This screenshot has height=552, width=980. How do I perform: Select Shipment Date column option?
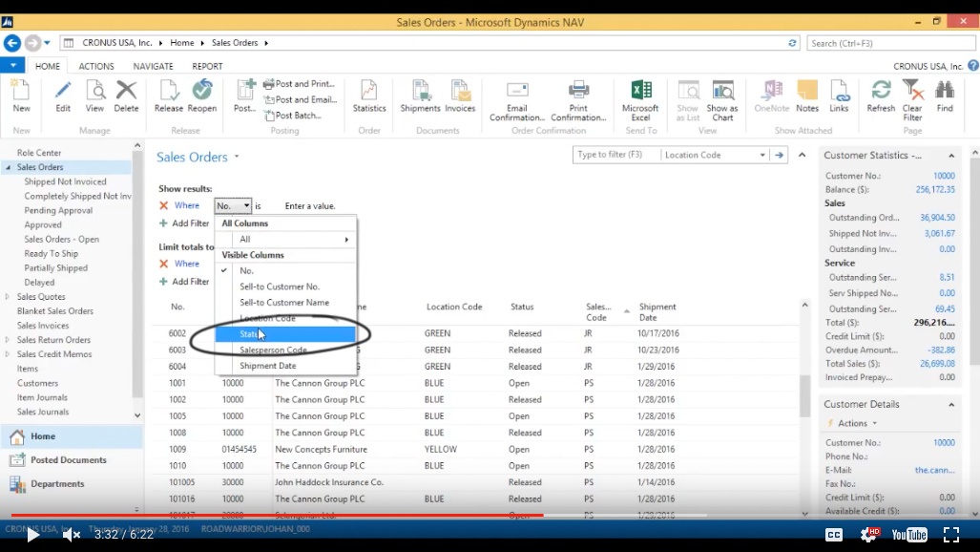[x=285, y=366]
